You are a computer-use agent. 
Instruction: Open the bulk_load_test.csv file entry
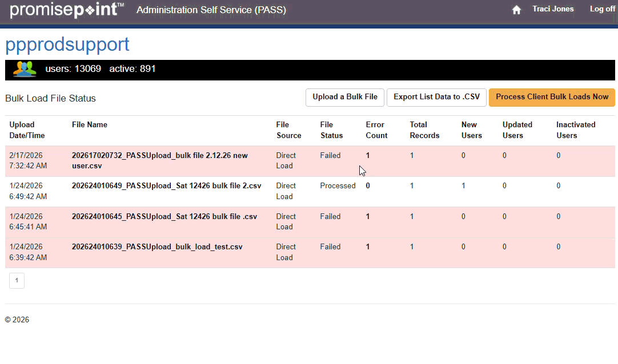pos(157,246)
